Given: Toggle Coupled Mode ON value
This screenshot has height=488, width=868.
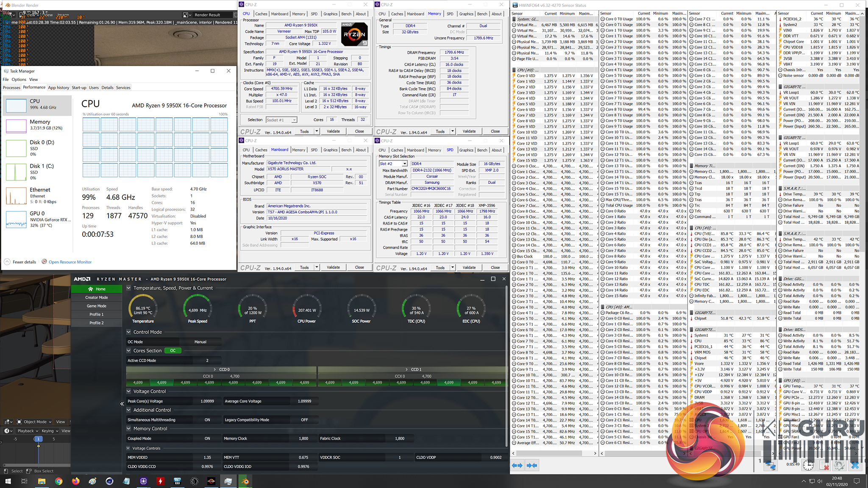Looking at the screenshot, I should tap(207, 438).
